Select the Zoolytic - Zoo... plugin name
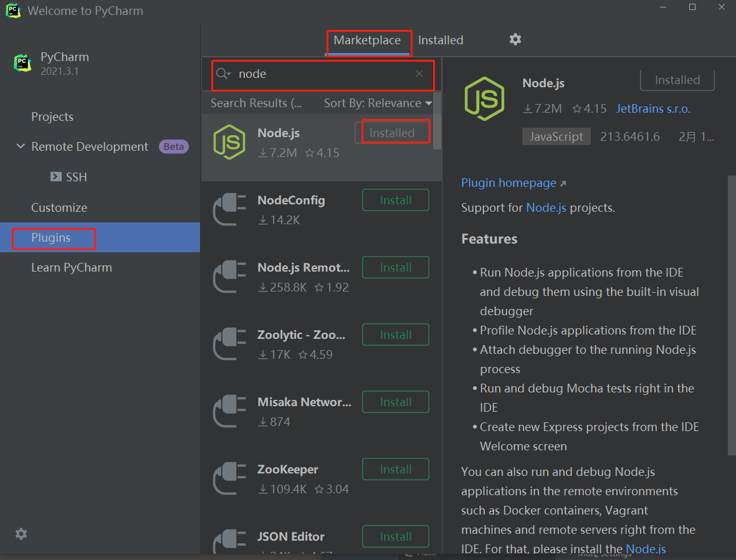This screenshot has height=560, width=736. pos(302,335)
